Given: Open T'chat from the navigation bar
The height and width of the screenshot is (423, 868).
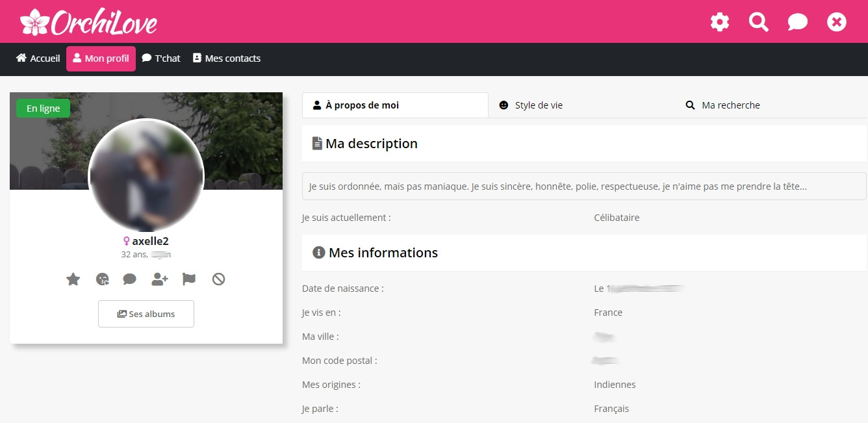Looking at the screenshot, I should [x=161, y=58].
